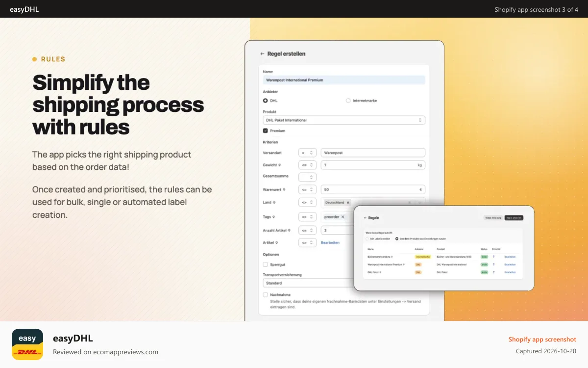The height and width of the screenshot is (368, 588).
Task: Open the Transportversicherung Standard dropdown
Action: tap(308, 283)
